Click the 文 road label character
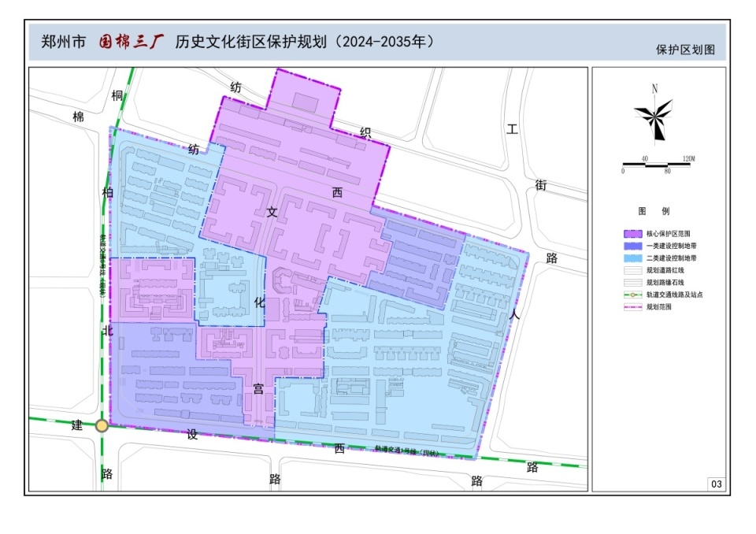Screen dimensions: 756x534 [272, 212]
